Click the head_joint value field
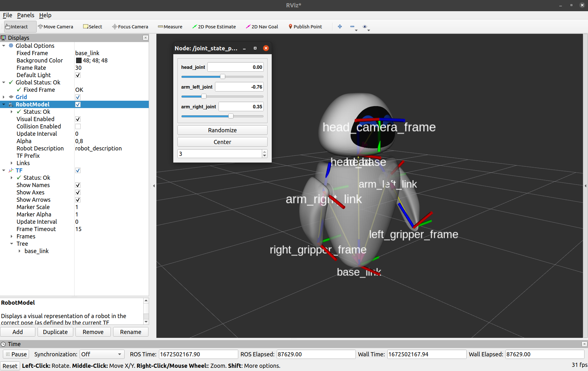The image size is (588, 371). point(235,67)
